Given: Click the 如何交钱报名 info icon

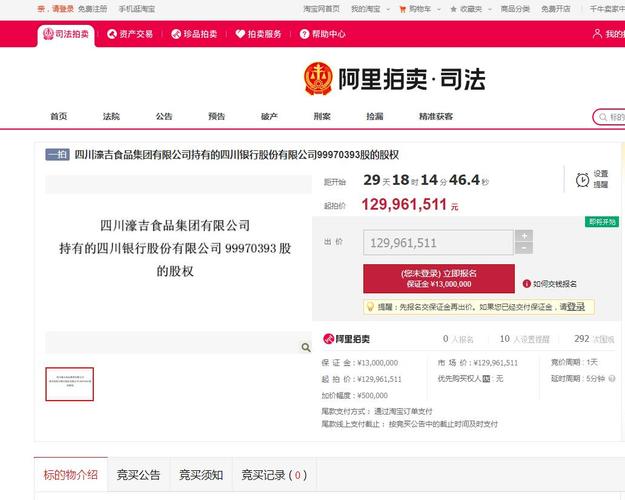Looking at the screenshot, I should [x=526, y=284].
